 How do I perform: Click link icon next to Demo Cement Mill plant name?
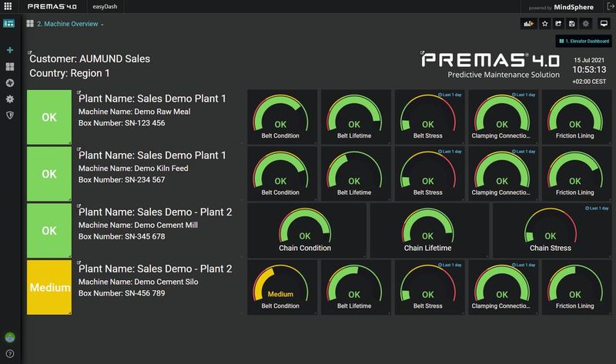click(x=79, y=205)
